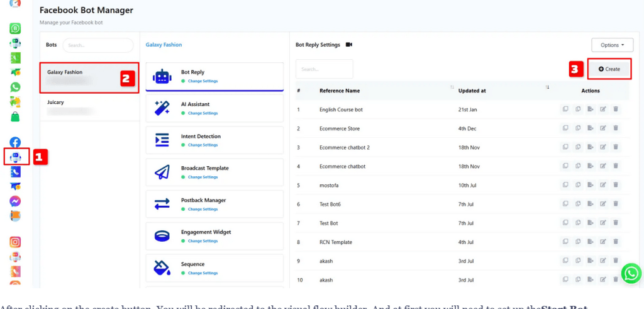The width and height of the screenshot is (644, 309).
Task: Switch to the Broadcast Template section
Action: pos(214,172)
